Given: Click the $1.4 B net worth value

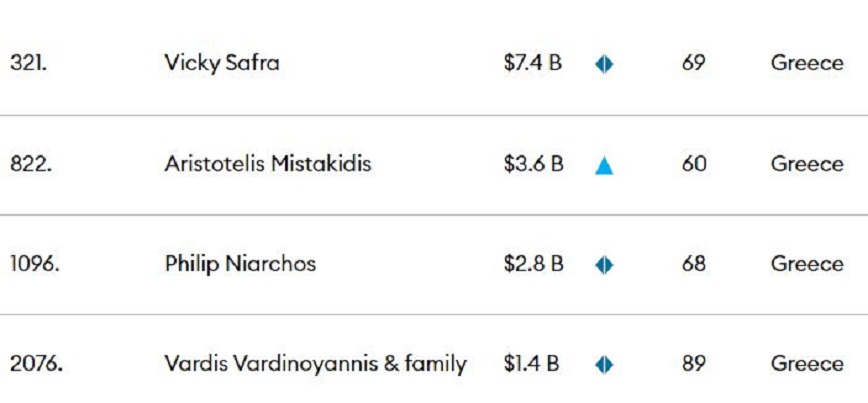Looking at the screenshot, I should 531,364.
